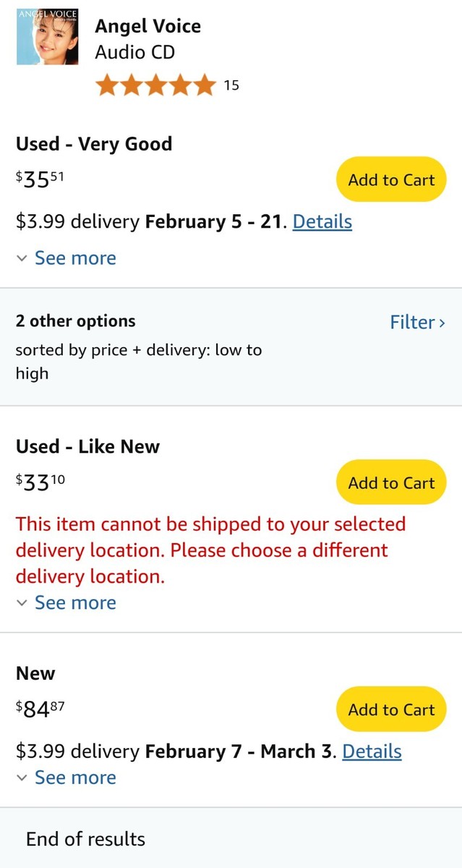
Task: Open Details link for February 7 - March 3 delivery
Action: coord(372,752)
